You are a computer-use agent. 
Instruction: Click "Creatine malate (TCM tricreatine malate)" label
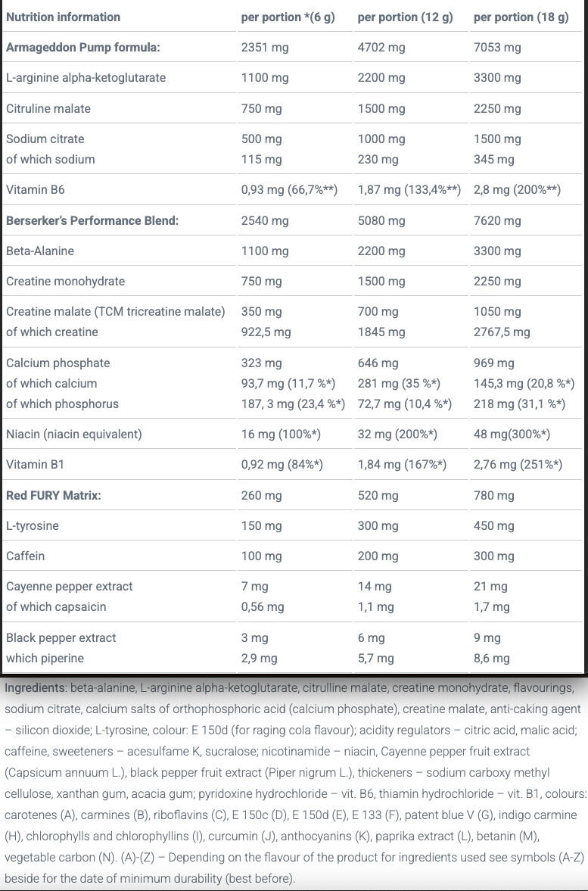[x=116, y=311]
